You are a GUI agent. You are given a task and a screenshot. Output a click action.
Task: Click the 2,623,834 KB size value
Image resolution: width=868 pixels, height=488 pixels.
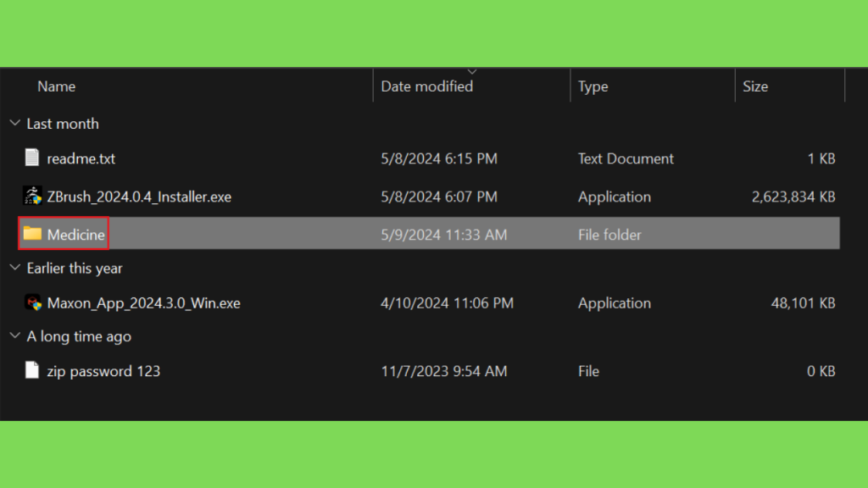point(793,197)
